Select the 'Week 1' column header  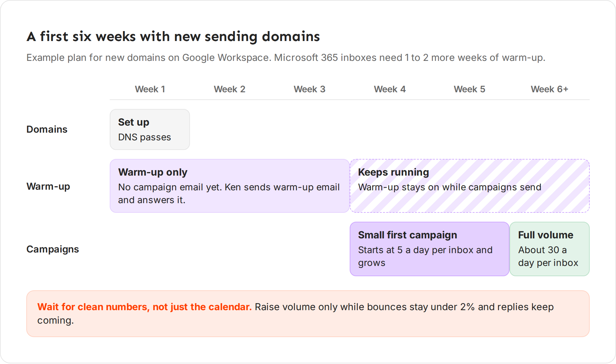pos(150,89)
